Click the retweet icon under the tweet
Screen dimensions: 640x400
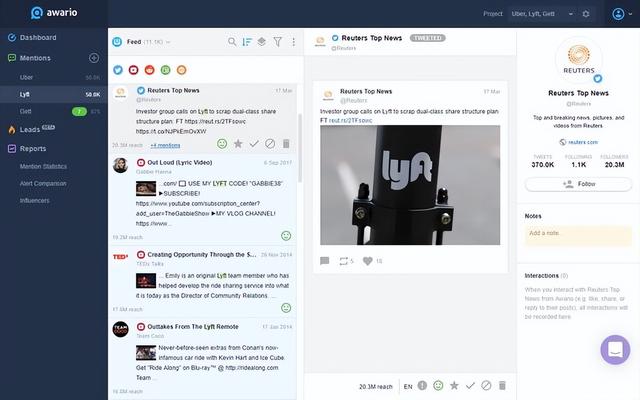pos(344,261)
